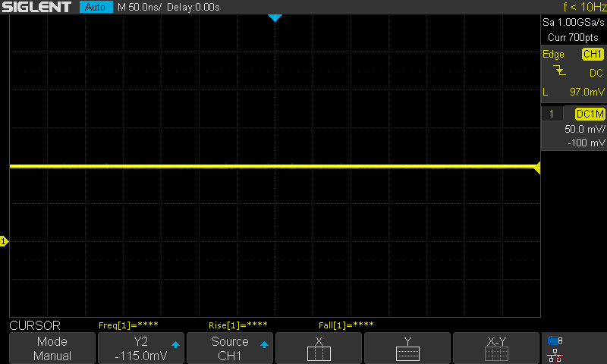Click the network disconnected status icon
Image resolution: width=607 pixels, height=364 pixels.
[x=555, y=355]
